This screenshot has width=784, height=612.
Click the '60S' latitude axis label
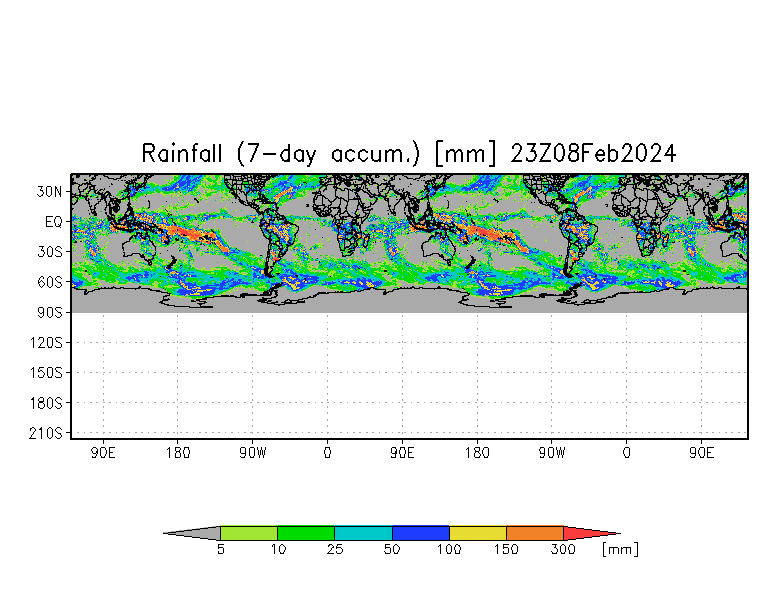tap(50, 282)
